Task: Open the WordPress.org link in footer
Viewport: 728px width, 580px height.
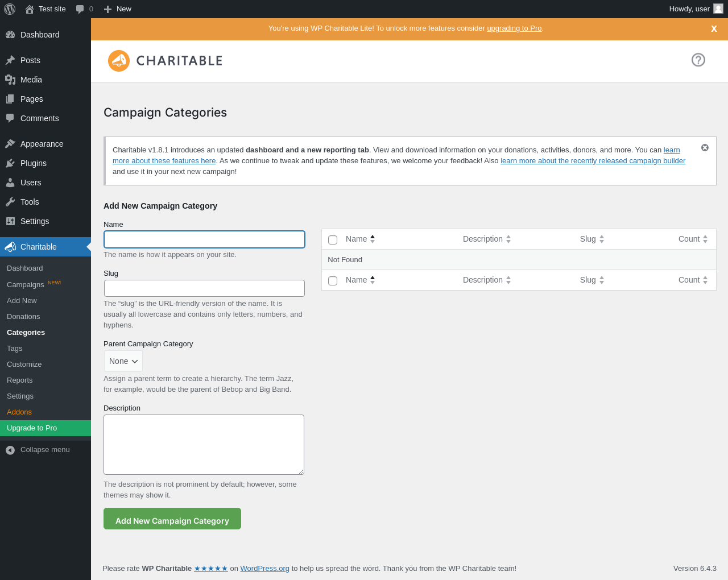Action: point(264,569)
